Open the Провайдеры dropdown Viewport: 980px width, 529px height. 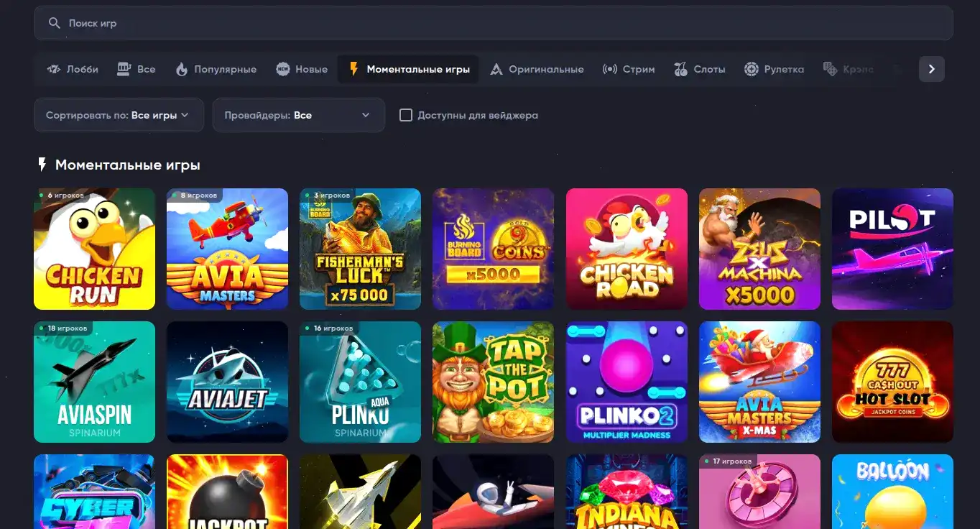(298, 114)
